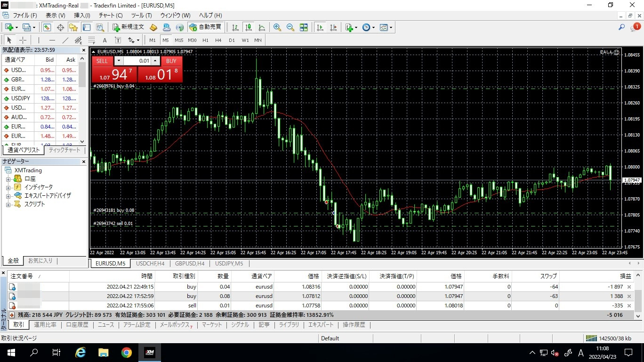
Task: Click the lot volume 0.01 field
Action: pyautogui.click(x=137, y=61)
